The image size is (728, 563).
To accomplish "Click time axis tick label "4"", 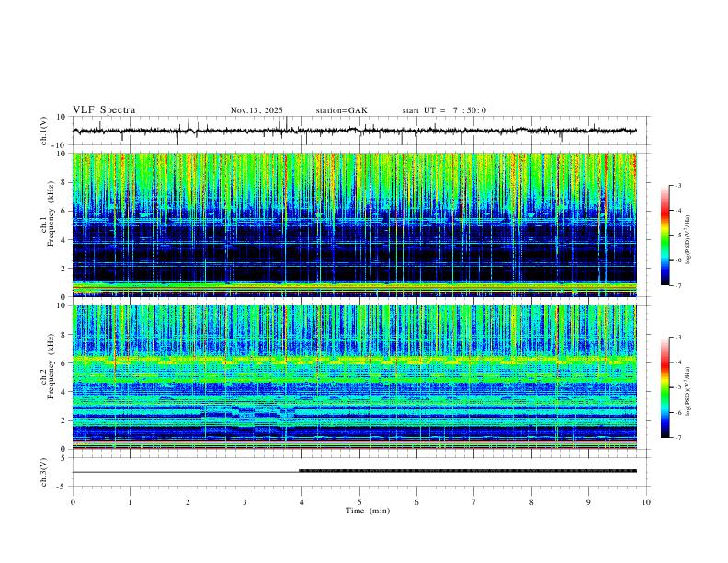I will [302, 502].
